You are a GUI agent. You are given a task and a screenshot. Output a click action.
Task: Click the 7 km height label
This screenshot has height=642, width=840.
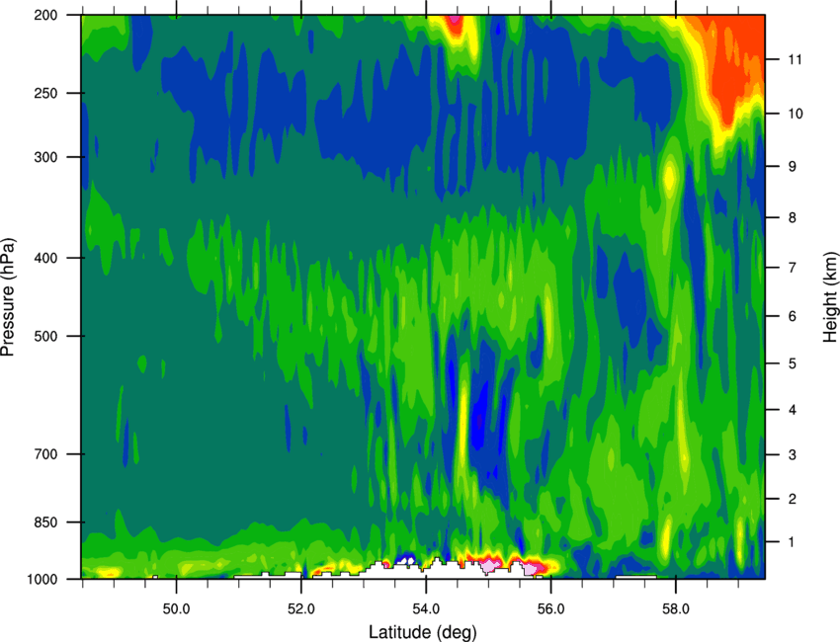pyautogui.click(x=792, y=268)
